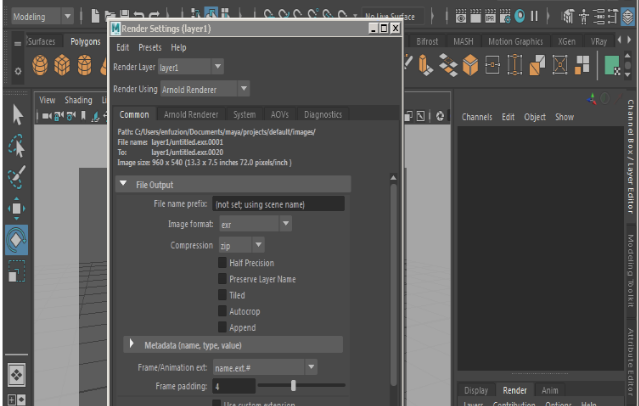Open Show menu in Channel Box
The height and width of the screenshot is (406, 639).
click(564, 117)
